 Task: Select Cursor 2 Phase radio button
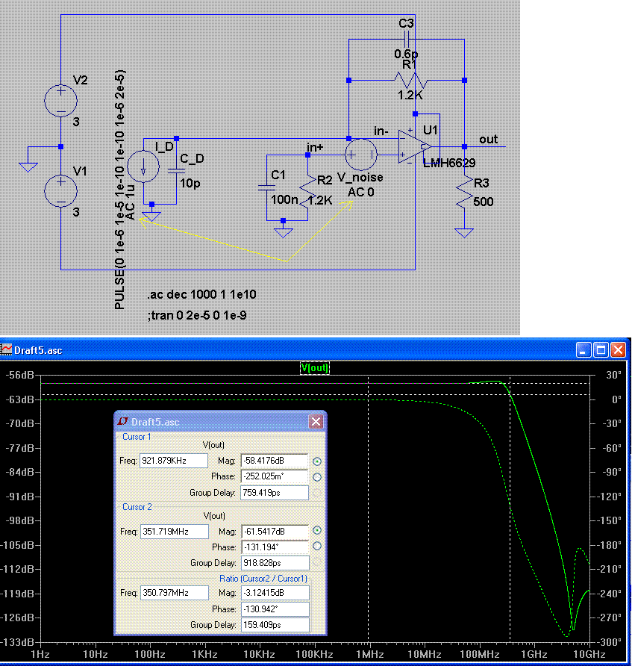click(317, 546)
